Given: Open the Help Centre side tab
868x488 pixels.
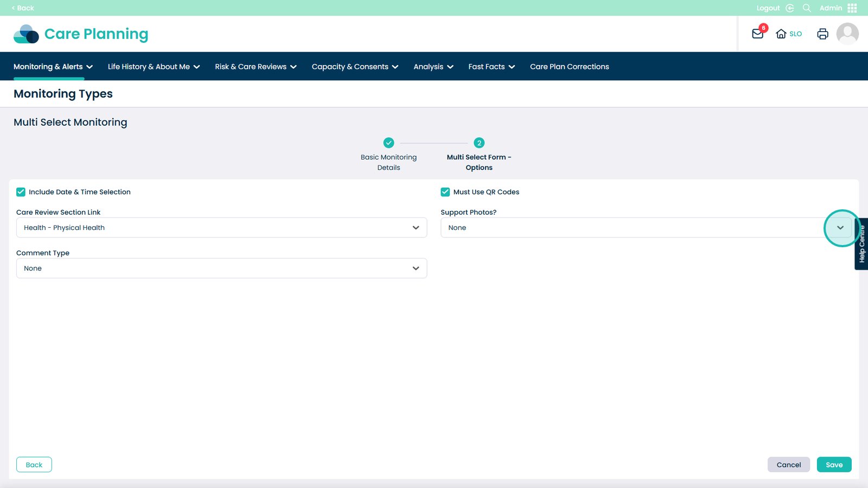Looking at the screenshot, I should point(861,244).
